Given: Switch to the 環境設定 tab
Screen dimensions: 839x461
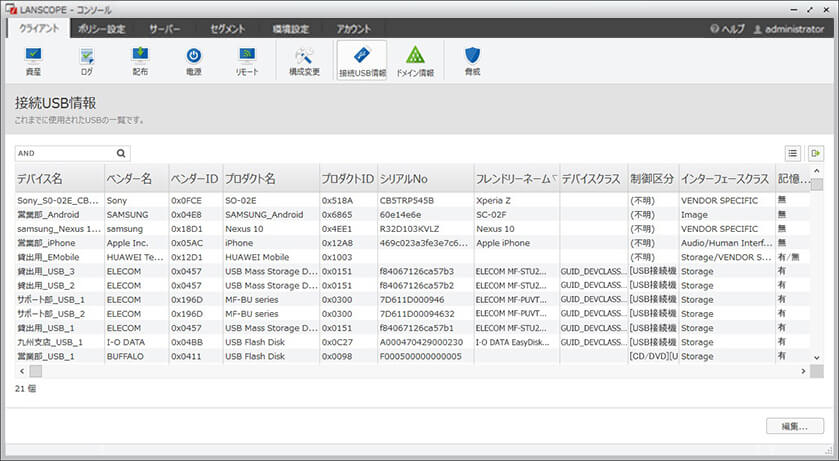Looking at the screenshot, I should click(291, 29).
